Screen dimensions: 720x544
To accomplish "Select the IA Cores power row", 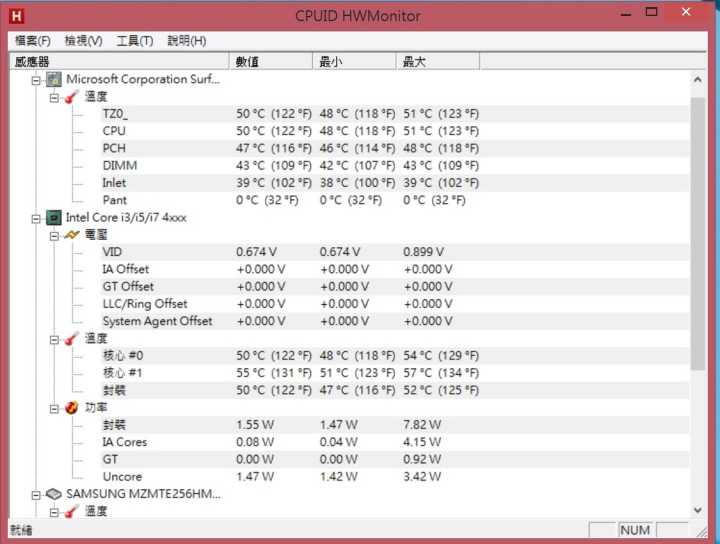I will [x=395, y=442].
